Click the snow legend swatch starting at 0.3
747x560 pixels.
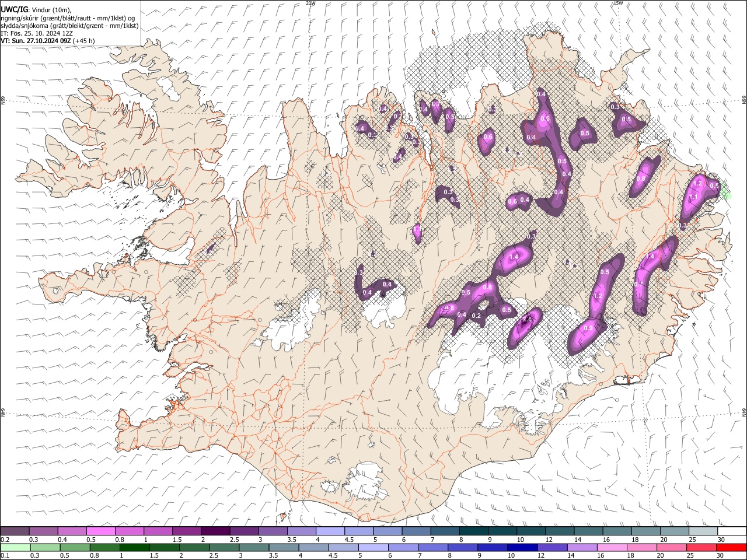(x=43, y=531)
